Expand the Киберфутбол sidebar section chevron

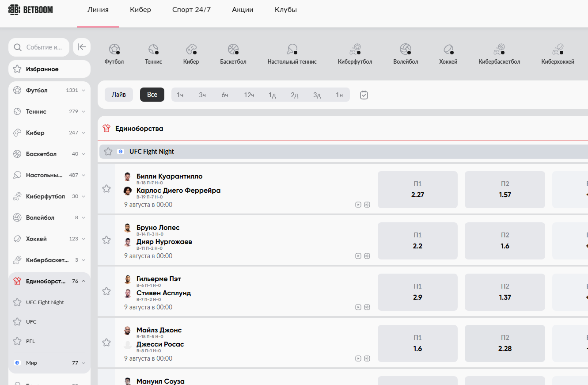[83, 196]
